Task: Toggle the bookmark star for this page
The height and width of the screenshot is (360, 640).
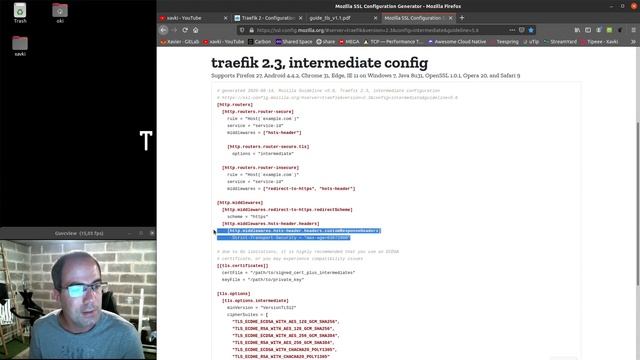Action: coord(531,30)
